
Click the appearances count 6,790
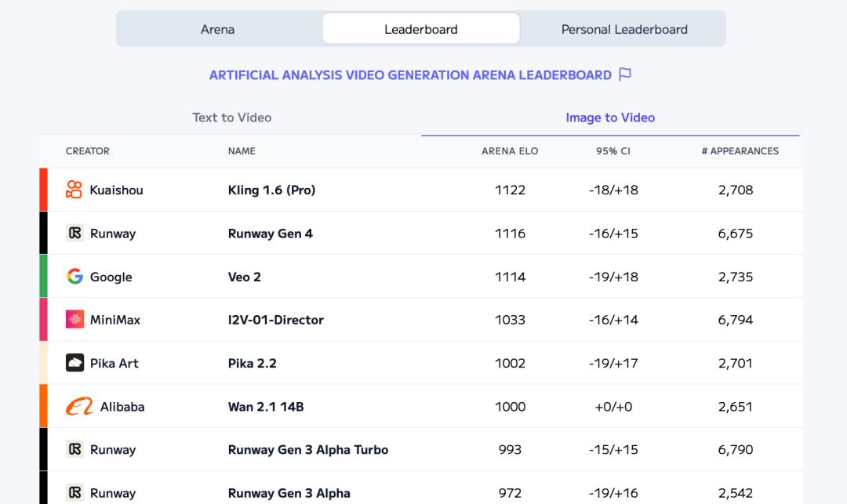pyautogui.click(x=735, y=449)
